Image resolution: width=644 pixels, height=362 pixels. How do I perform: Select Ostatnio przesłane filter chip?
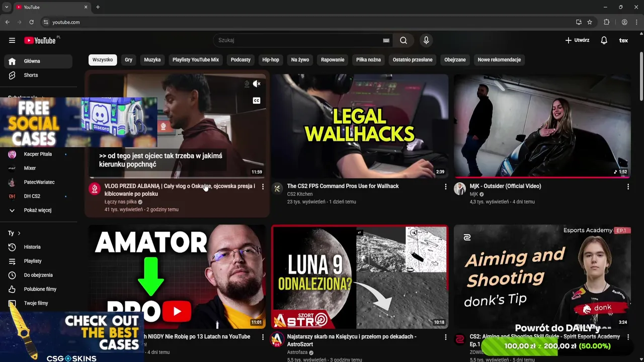pos(413,60)
